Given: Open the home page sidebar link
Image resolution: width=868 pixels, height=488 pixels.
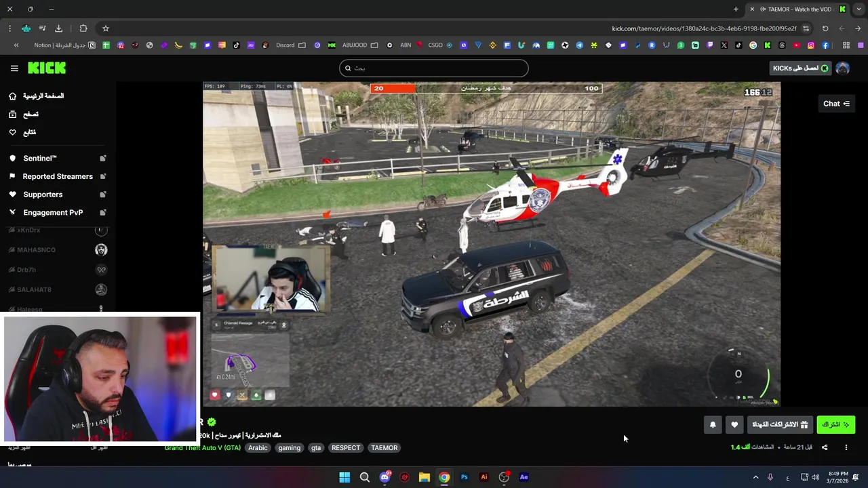Looking at the screenshot, I should point(37,96).
